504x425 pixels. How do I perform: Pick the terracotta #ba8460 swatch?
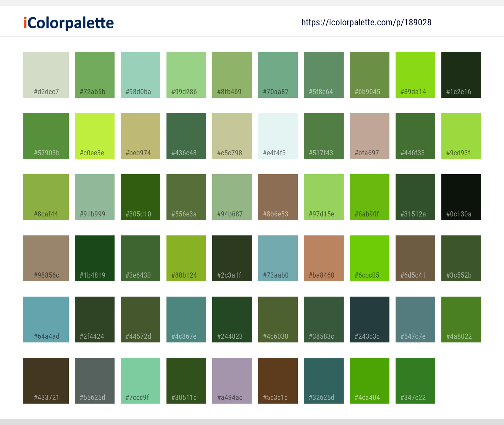click(x=324, y=258)
